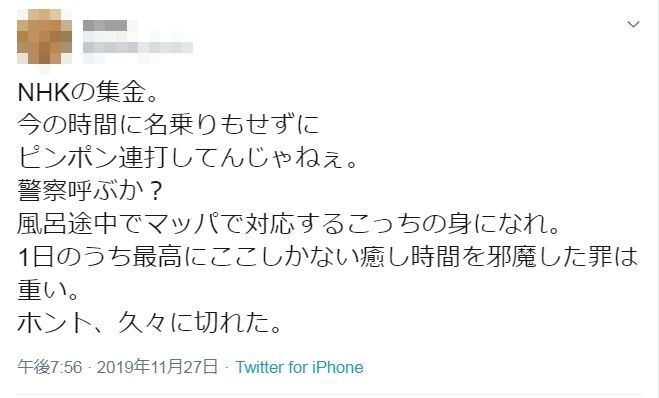
Task: Click the final line ホント、久々に切れた。
Action: click(149, 323)
